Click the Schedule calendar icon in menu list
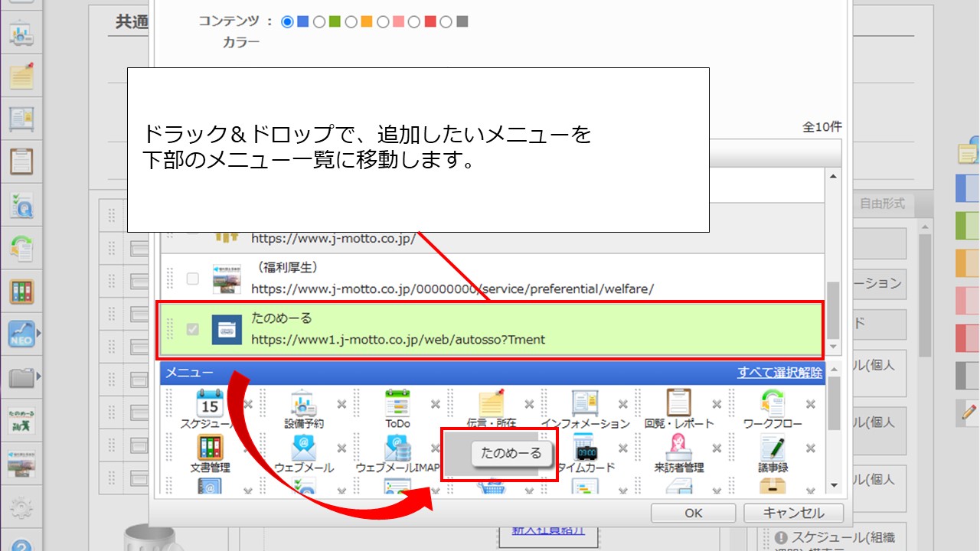This screenshot has height=551, width=980. point(209,402)
